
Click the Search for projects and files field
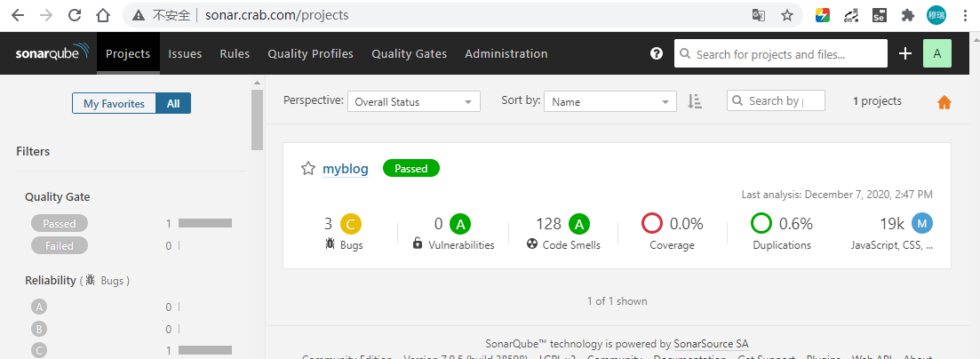click(781, 54)
